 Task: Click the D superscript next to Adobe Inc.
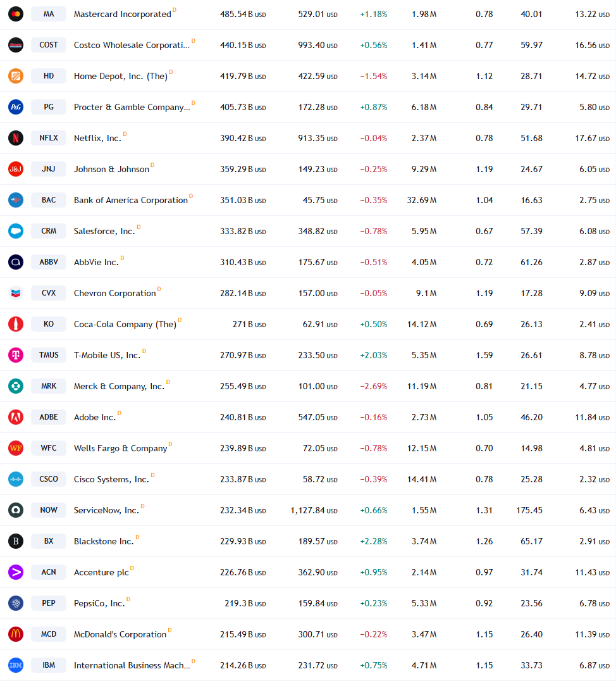pyautogui.click(x=120, y=413)
